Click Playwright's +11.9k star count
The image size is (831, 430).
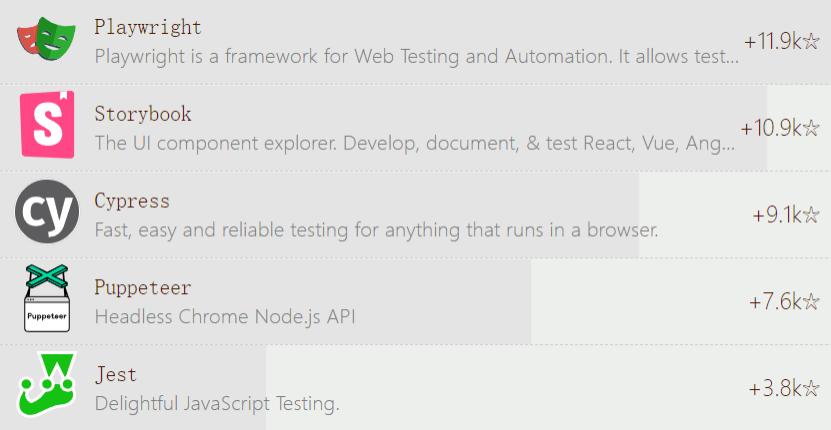[x=772, y=42]
